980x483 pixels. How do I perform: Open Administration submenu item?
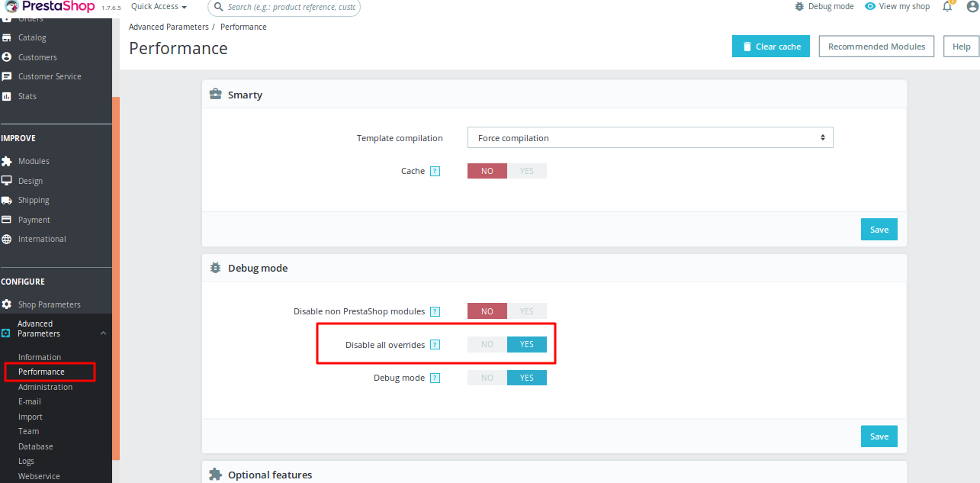pyautogui.click(x=46, y=387)
